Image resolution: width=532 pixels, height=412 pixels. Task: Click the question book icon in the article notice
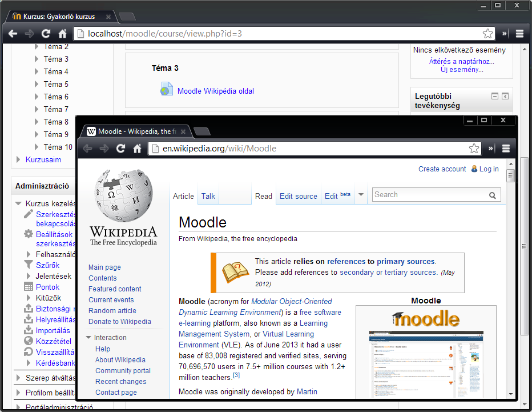tap(236, 273)
